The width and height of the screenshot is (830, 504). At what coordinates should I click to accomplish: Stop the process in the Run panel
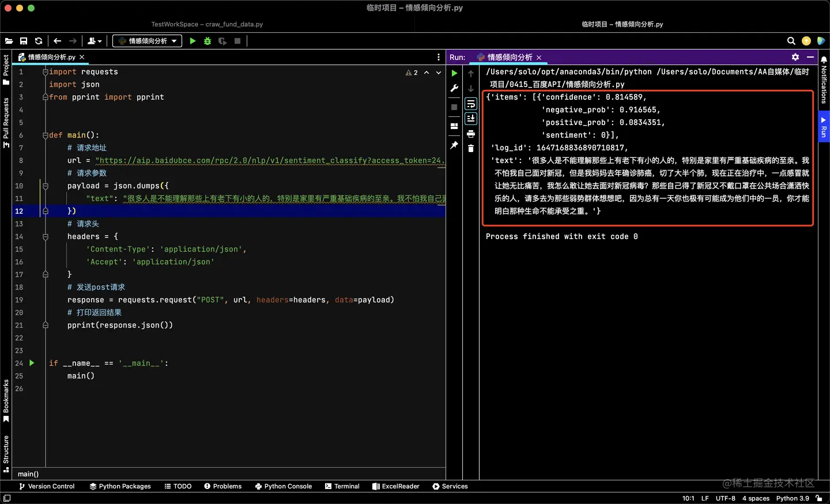[454, 107]
